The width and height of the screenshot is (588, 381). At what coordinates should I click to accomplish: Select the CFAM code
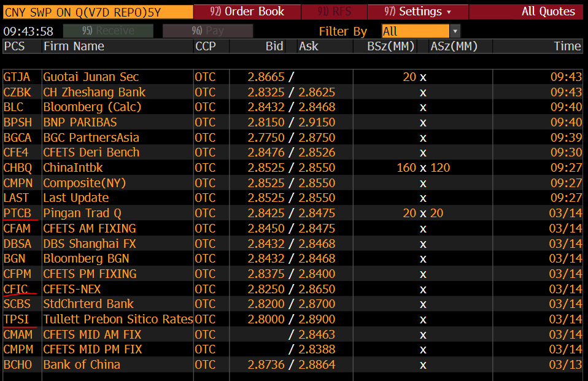17,228
